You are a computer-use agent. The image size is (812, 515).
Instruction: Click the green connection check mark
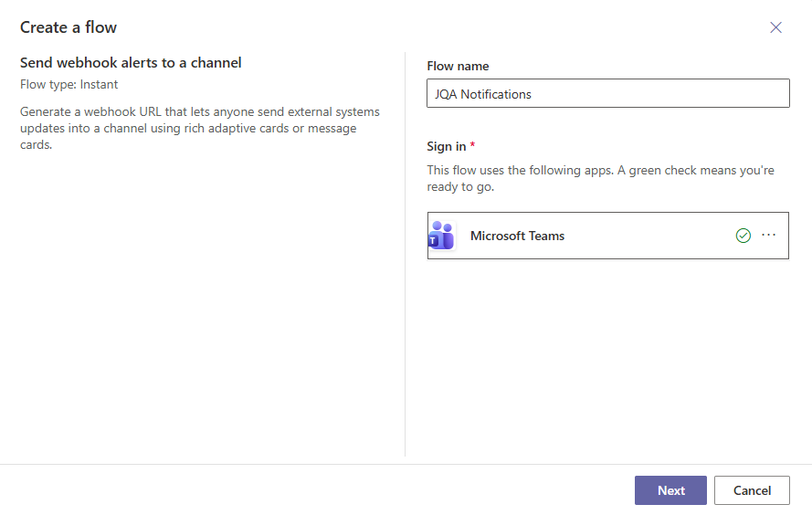pos(743,236)
